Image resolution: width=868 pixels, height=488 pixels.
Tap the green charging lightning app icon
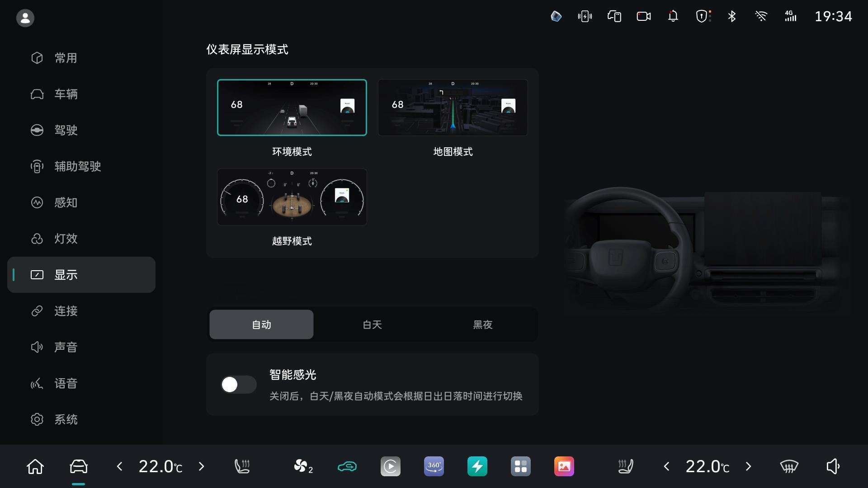[477, 466]
